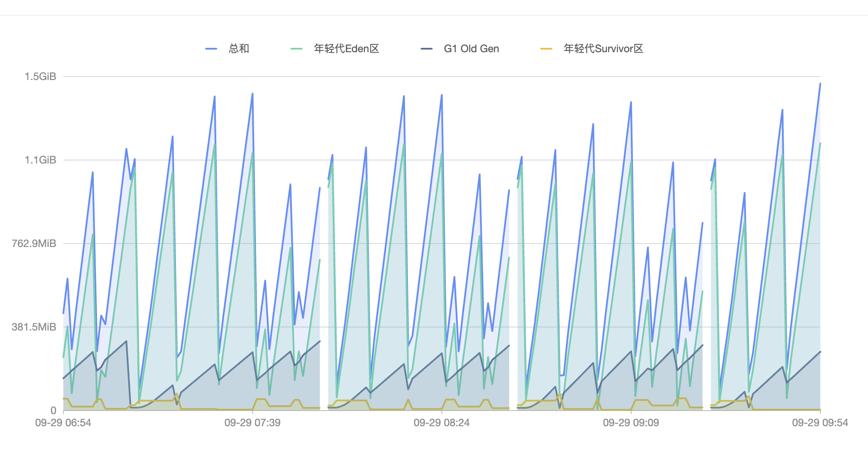
Task: Click the 1.1GiB y-axis label
Action: [x=40, y=160]
